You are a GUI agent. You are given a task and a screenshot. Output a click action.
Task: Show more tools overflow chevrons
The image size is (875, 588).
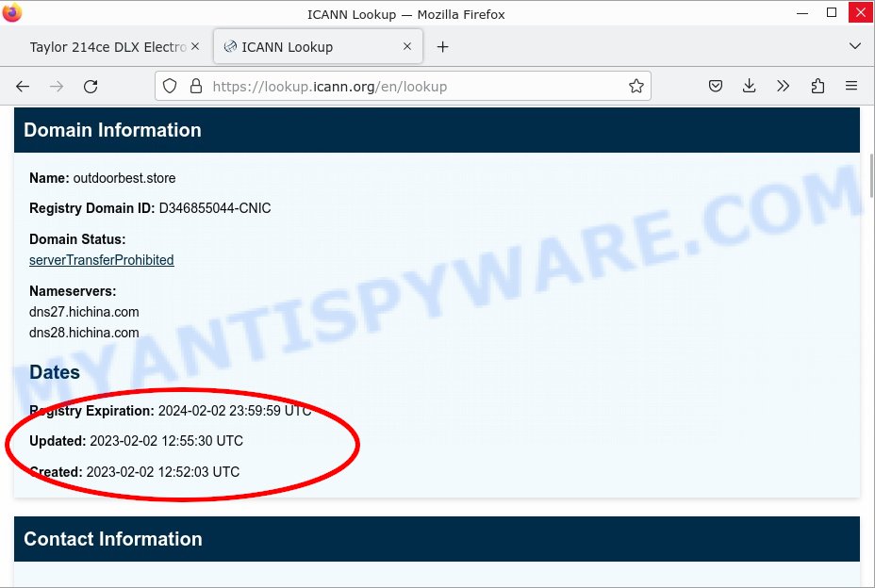click(783, 86)
